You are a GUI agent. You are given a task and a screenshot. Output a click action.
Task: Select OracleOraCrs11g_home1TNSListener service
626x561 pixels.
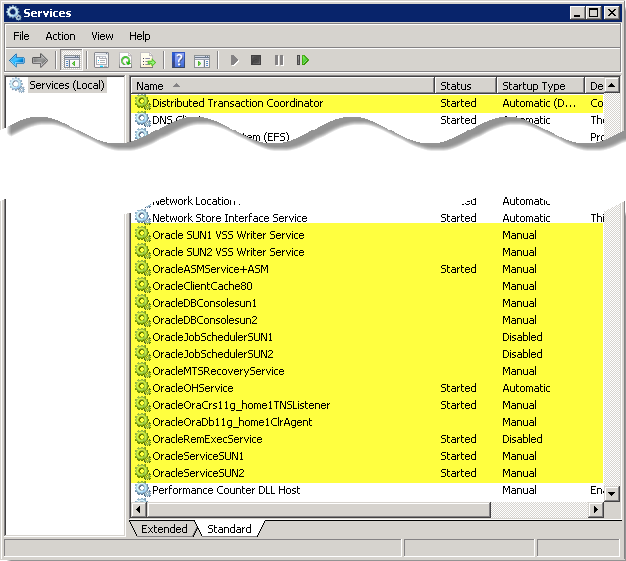[x=367, y=405]
